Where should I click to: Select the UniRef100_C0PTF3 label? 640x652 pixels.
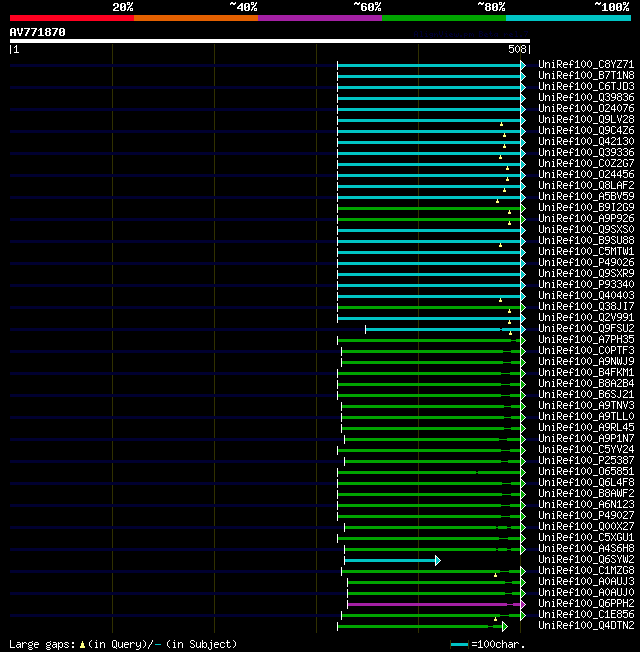pyautogui.click(x=586, y=351)
